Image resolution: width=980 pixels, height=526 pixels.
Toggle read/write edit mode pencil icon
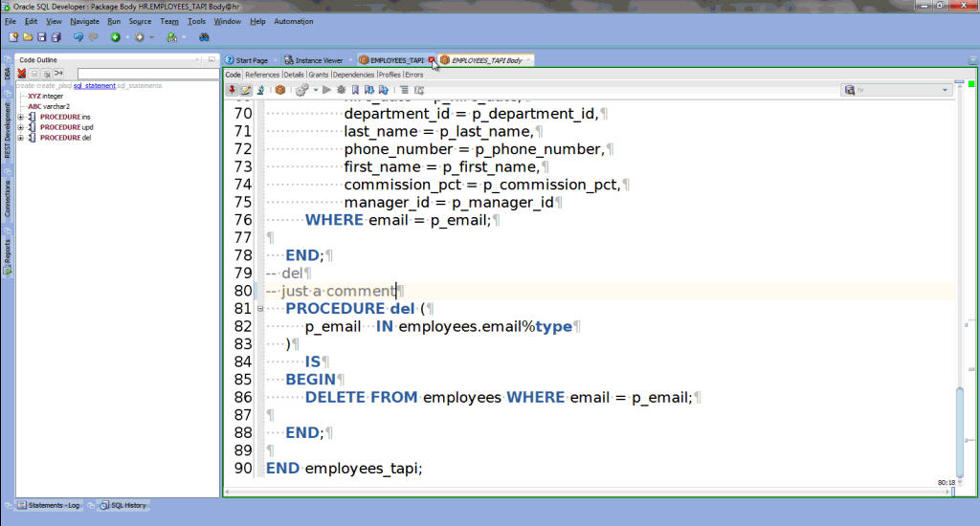tap(246, 90)
